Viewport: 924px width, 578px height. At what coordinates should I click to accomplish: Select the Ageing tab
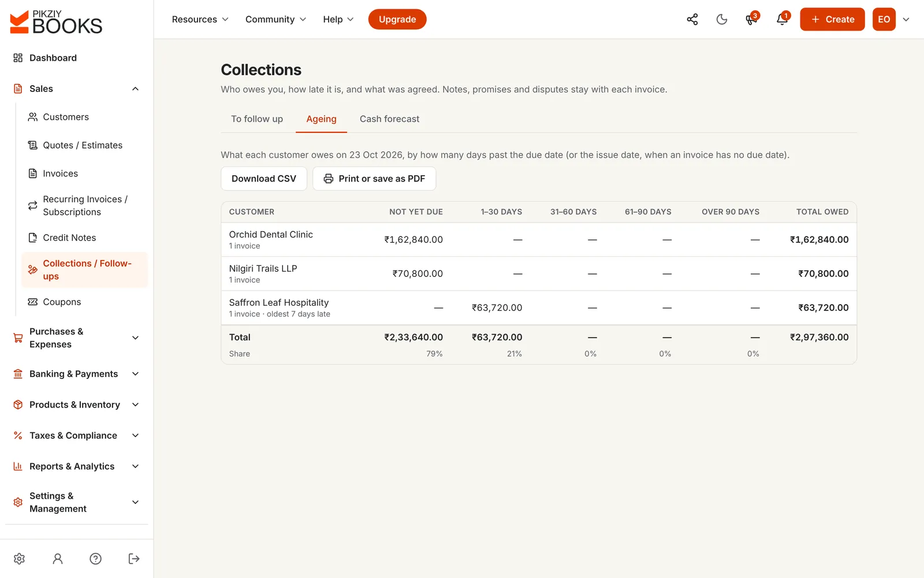tap(321, 119)
